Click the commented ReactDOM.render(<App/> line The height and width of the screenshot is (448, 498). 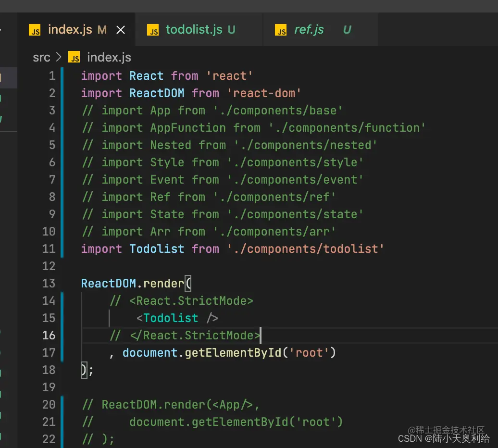coord(171,405)
